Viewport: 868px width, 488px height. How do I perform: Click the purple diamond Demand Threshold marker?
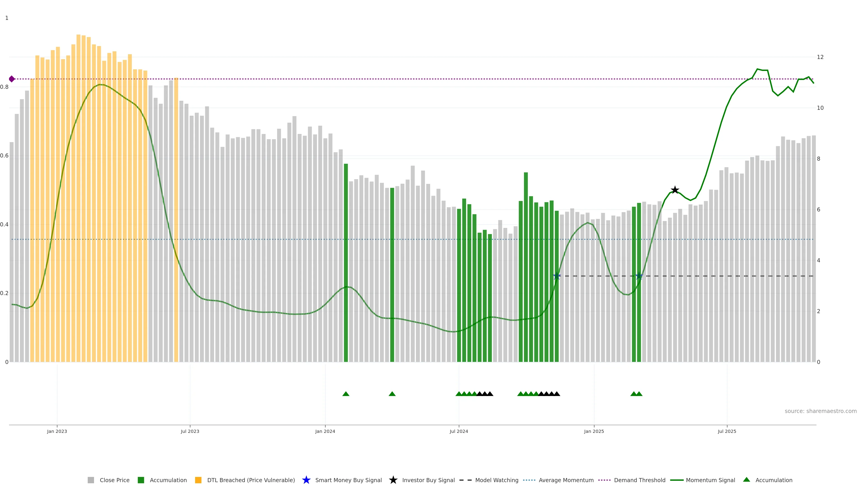point(12,79)
